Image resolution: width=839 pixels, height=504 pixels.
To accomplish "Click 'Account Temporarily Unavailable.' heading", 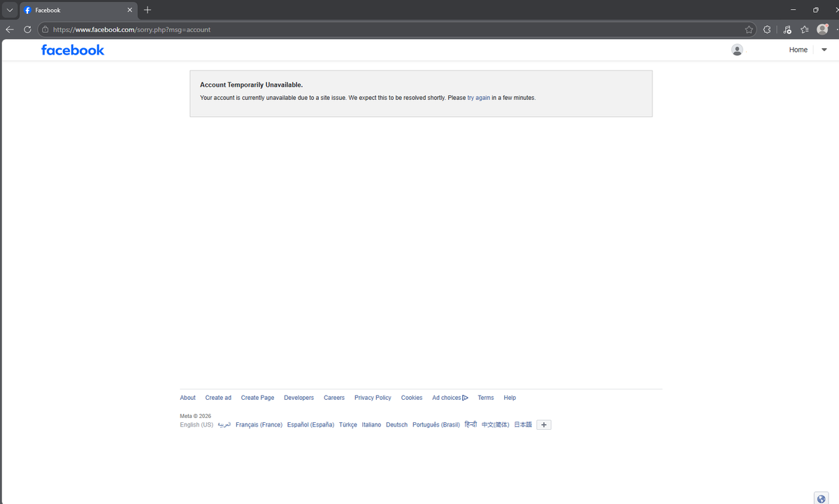I will 251,85.
